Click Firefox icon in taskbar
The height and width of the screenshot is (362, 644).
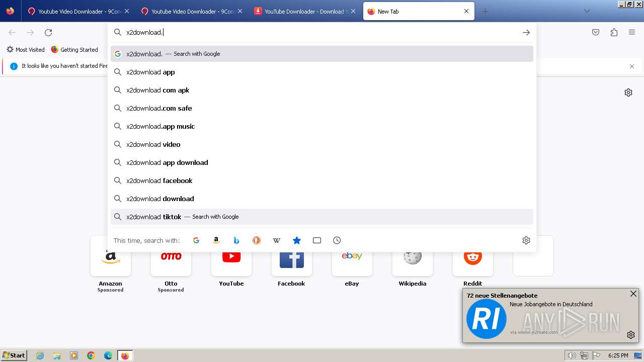[x=125, y=355]
